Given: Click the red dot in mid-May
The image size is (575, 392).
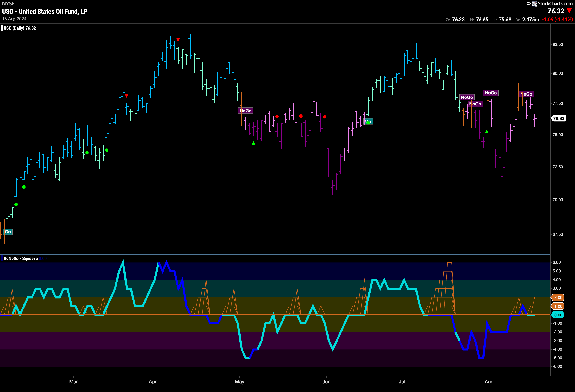Looking at the screenshot, I should click(x=277, y=116).
